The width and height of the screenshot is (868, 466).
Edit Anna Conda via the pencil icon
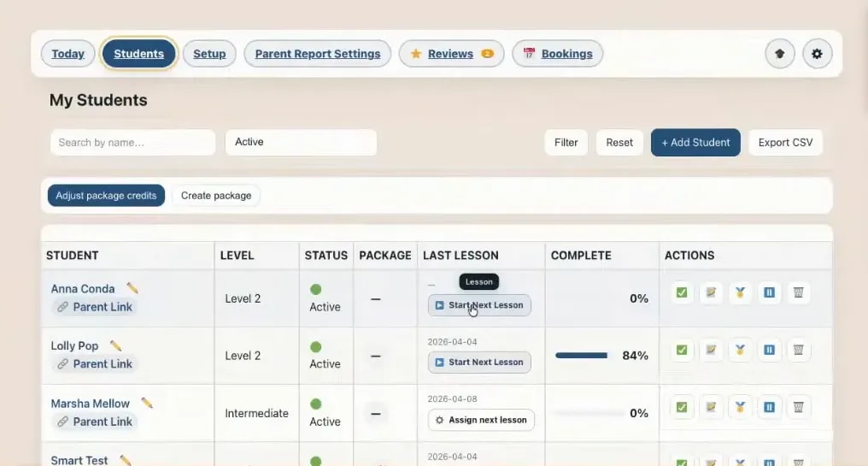pos(132,288)
